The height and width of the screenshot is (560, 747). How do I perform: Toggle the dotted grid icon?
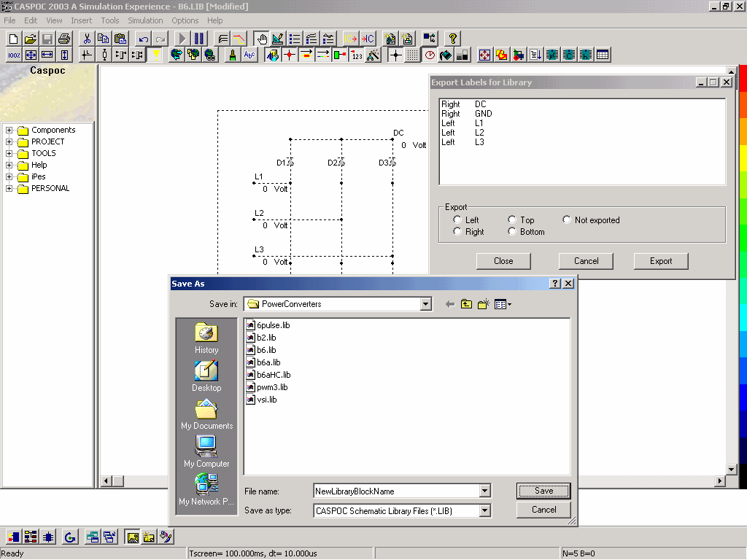click(413, 55)
